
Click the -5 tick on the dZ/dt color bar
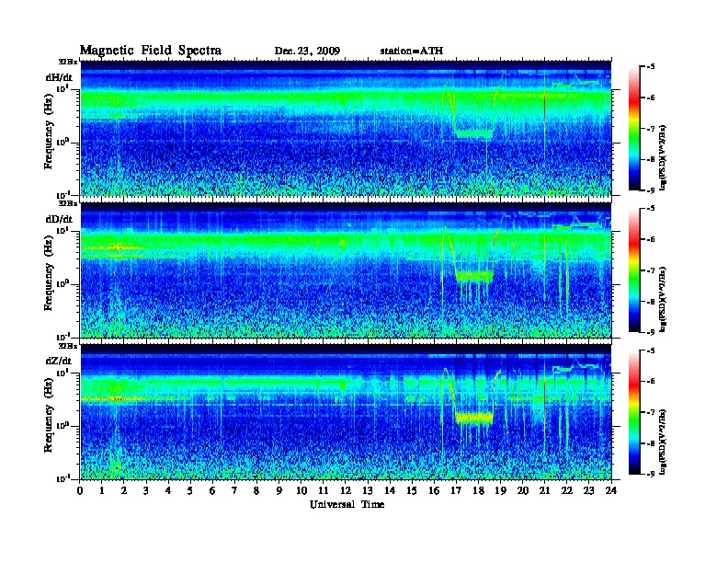pyautogui.click(x=651, y=350)
